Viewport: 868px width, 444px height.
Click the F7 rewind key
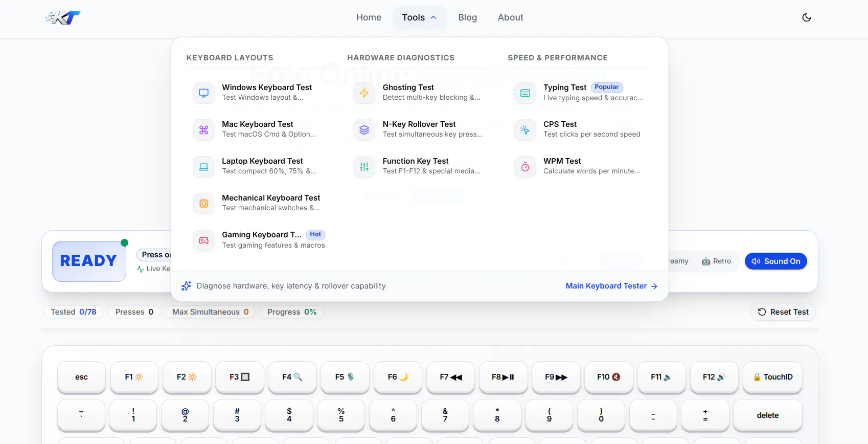pyautogui.click(x=450, y=378)
